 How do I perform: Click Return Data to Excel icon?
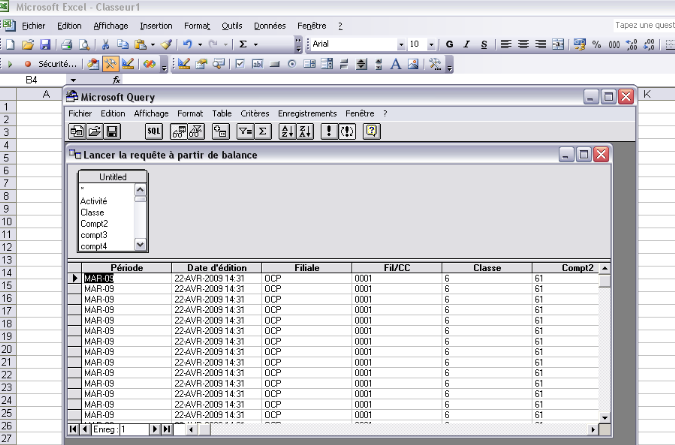76,131
